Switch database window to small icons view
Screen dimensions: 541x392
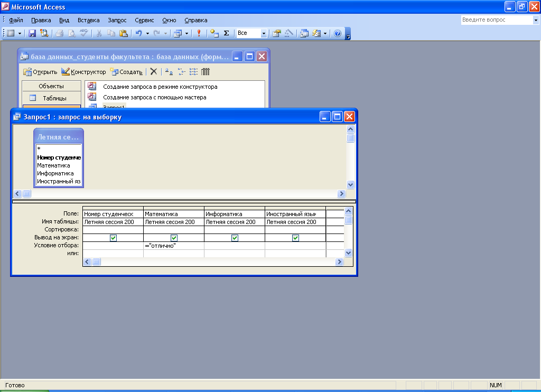[182, 71]
